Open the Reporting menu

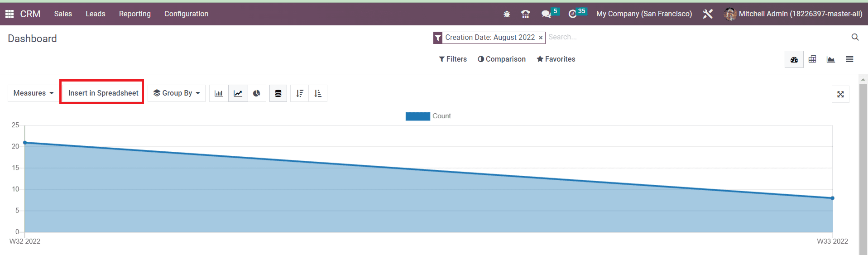pos(135,14)
